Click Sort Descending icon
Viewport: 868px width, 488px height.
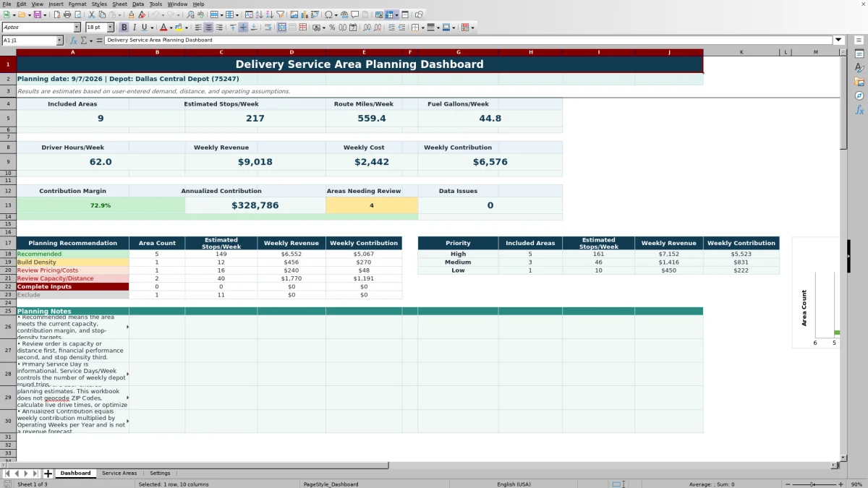point(269,14)
